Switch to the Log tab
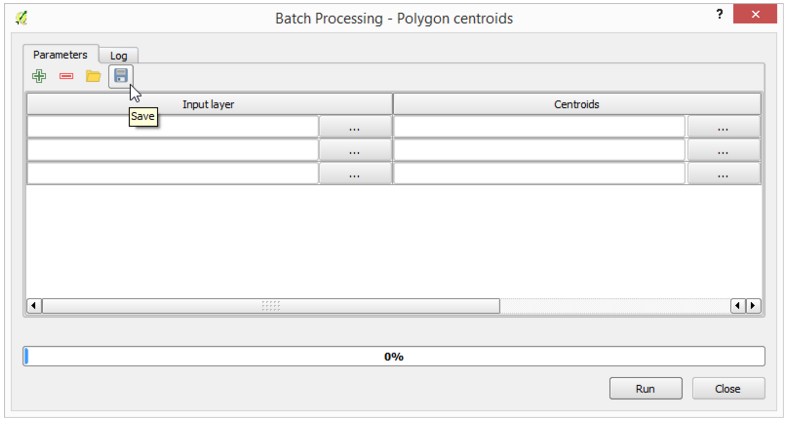Image resolution: width=787 pixels, height=424 pixels. tap(118, 56)
